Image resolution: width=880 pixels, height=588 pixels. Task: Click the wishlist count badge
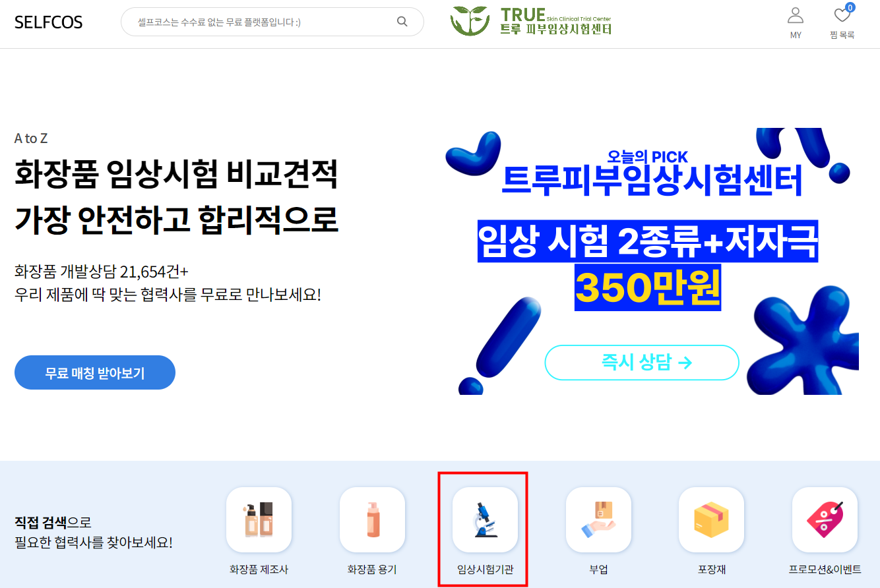(x=850, y=8)
